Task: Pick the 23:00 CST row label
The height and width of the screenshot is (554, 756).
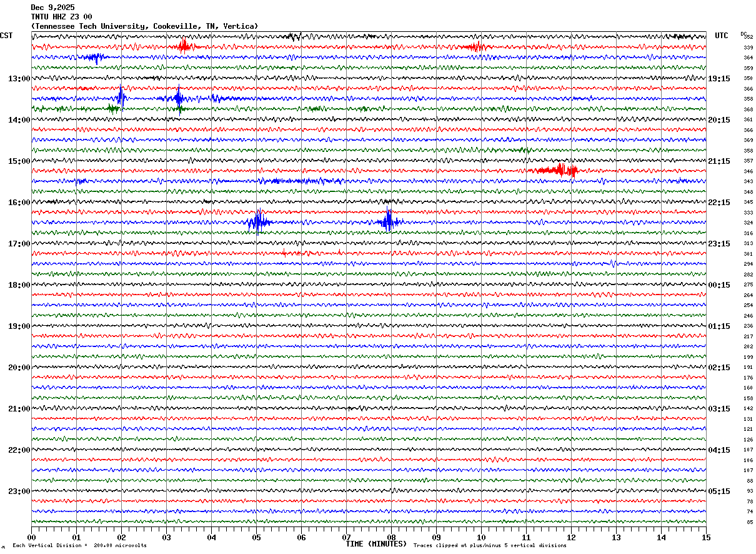Action: click(19, 491)
